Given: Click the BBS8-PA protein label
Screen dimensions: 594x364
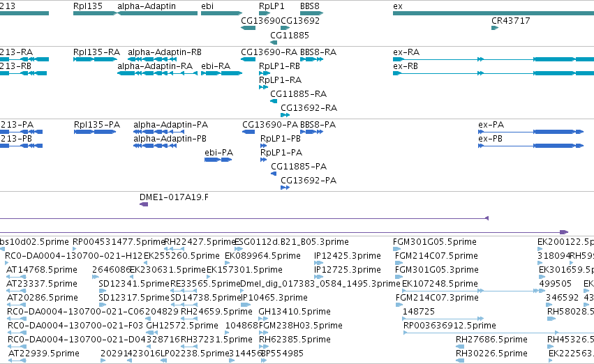Looking at the screenshot, I should point(318,125).
